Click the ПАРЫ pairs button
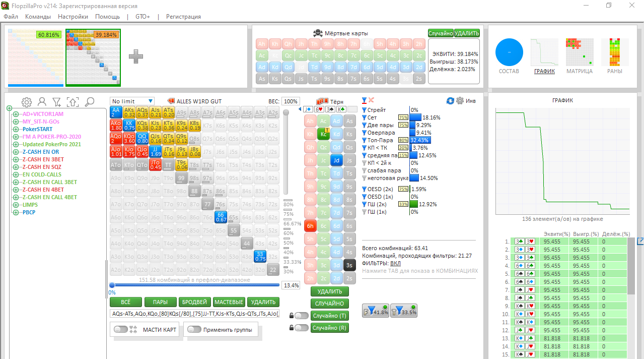Viewport: 644px width, 359px height. (x=160, y=302)
